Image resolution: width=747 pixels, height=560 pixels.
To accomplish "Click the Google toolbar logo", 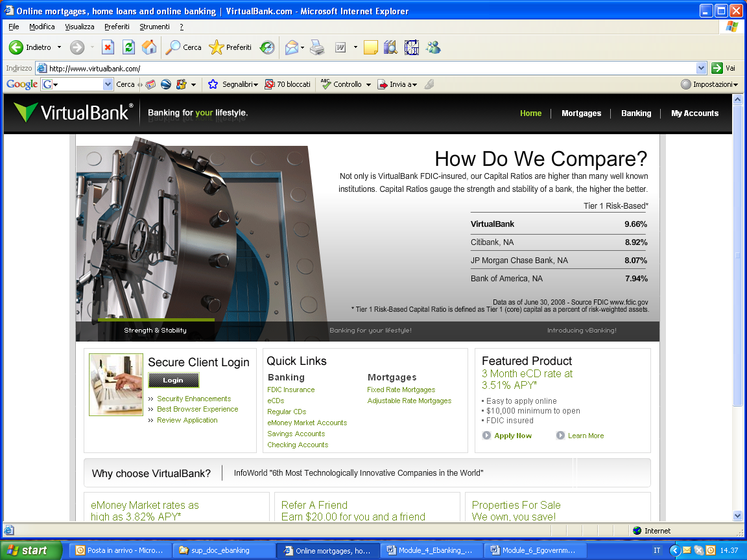I will click(x=22, y=84).
